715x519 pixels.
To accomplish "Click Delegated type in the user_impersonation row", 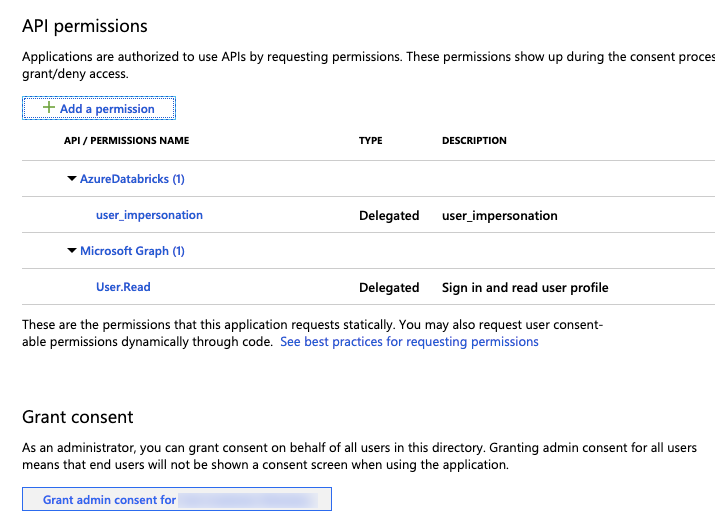I will 389,216.
